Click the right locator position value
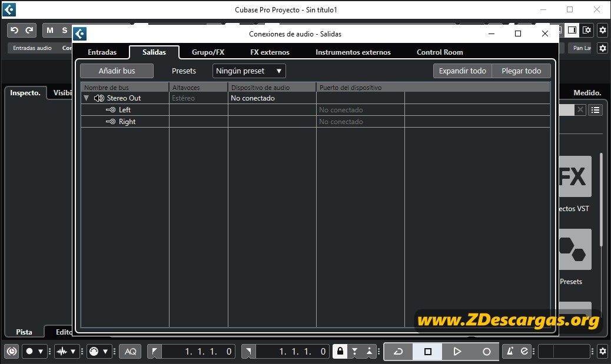The height and width of the screenshot is (364, 611). (292, 352)
